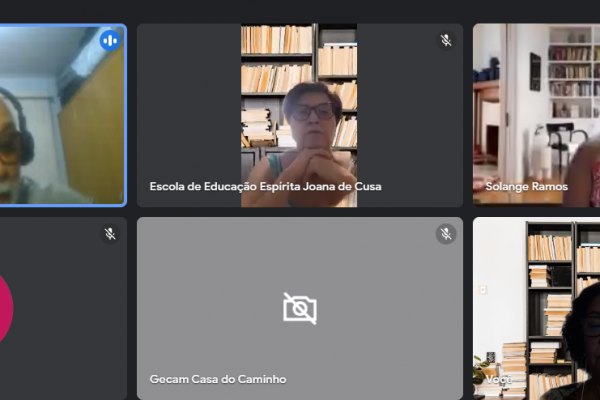
Task: Click muted mic icon on Gecam tile
Action: pyautogui.click(x=446, y=234)
